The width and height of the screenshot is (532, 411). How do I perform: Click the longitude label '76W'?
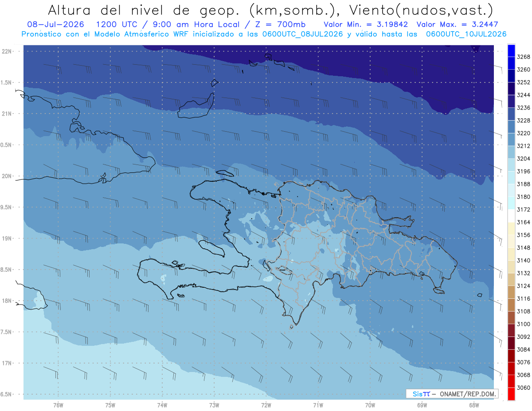[x=58, y=406]
